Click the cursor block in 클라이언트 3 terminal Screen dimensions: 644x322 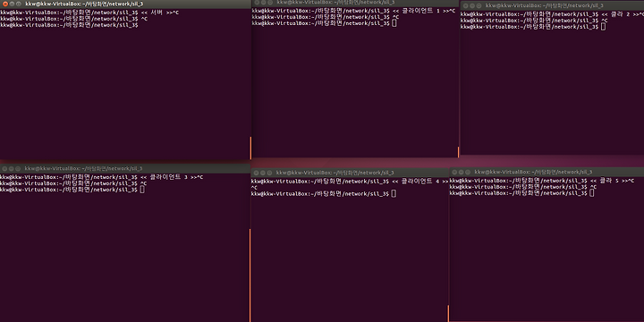[142, 190]
